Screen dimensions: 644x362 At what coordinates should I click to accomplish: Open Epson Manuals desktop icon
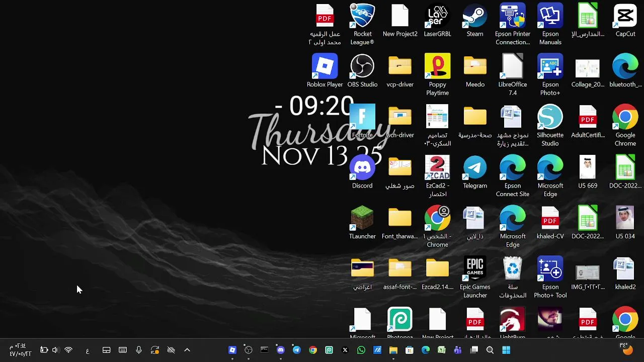pyautogui.click(x=550, y=24)
